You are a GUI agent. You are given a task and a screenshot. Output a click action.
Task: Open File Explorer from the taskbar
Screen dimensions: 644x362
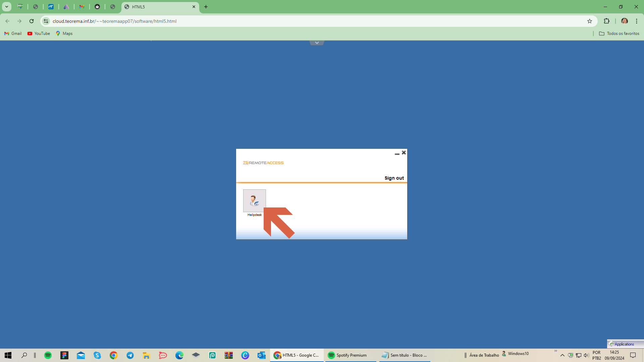pyautogui.click(x=147, y=355)
